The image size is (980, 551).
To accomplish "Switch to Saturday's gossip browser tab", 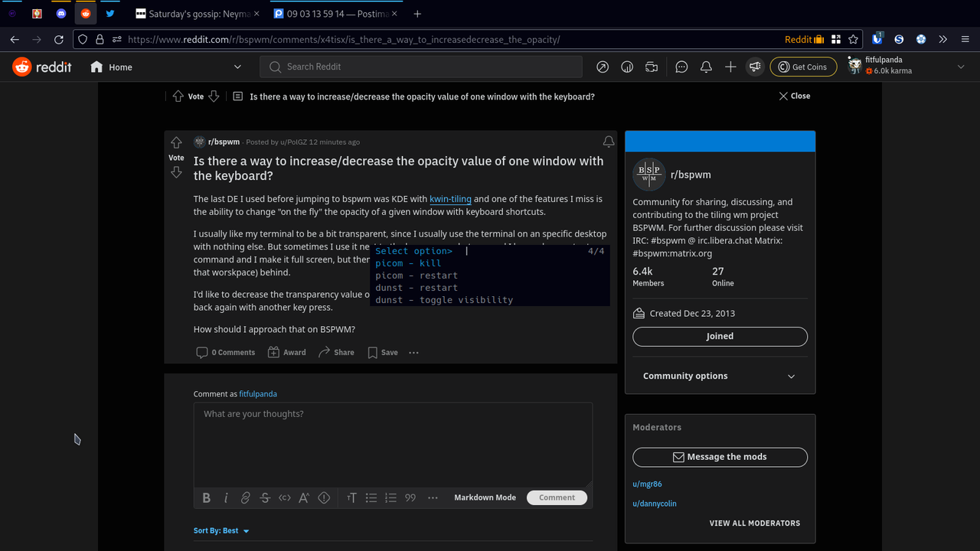I will coord(198,14).
